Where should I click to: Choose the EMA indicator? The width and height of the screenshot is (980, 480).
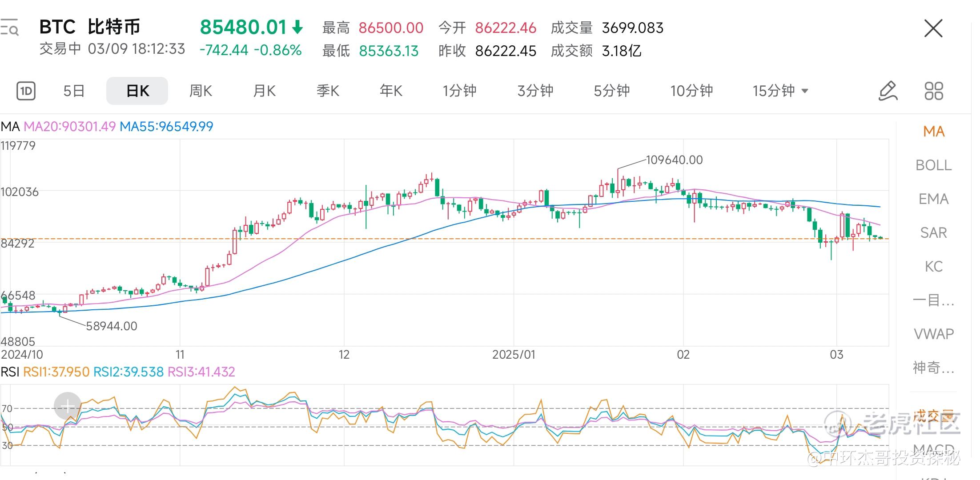point(934,199)
